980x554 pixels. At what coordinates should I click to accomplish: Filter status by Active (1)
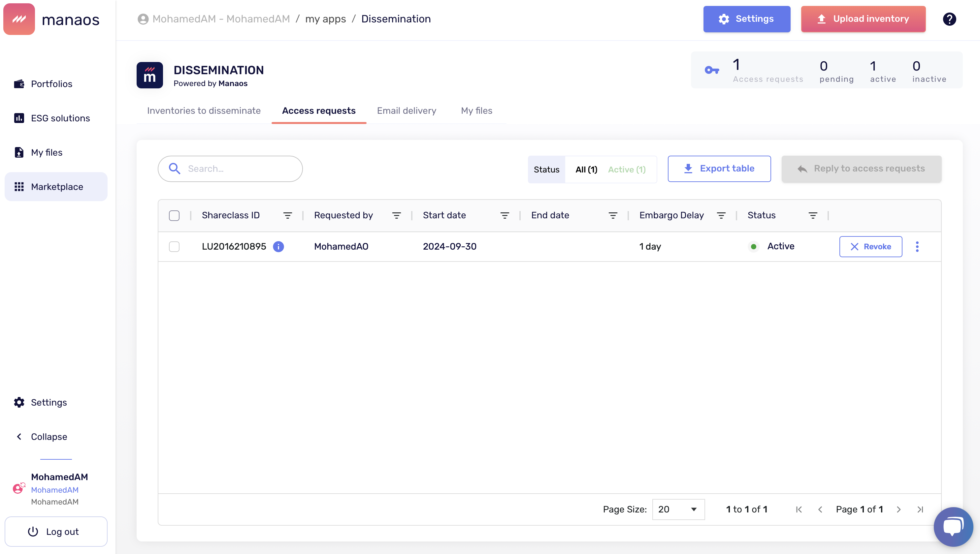(x=627, y=169)
